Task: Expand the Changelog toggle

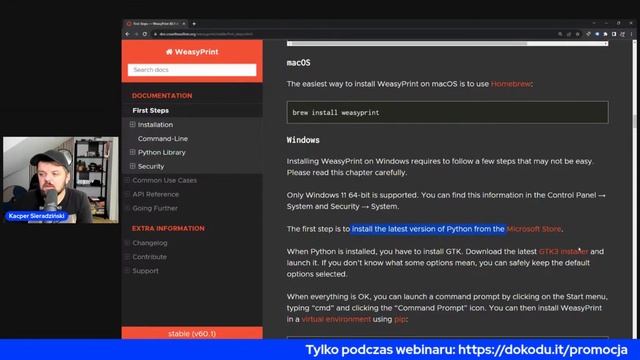Action: coord(127,242)
